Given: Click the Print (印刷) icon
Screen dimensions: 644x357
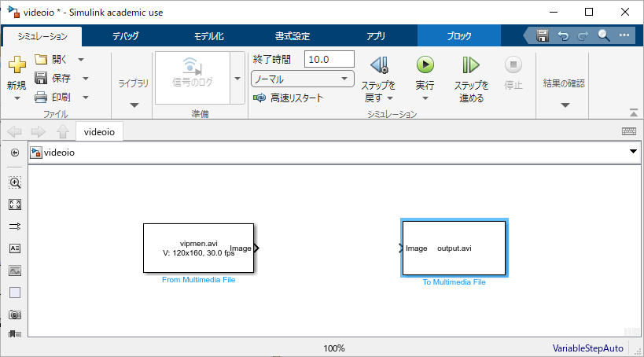Looking at the screenshot, I should (x=41, y=97).
